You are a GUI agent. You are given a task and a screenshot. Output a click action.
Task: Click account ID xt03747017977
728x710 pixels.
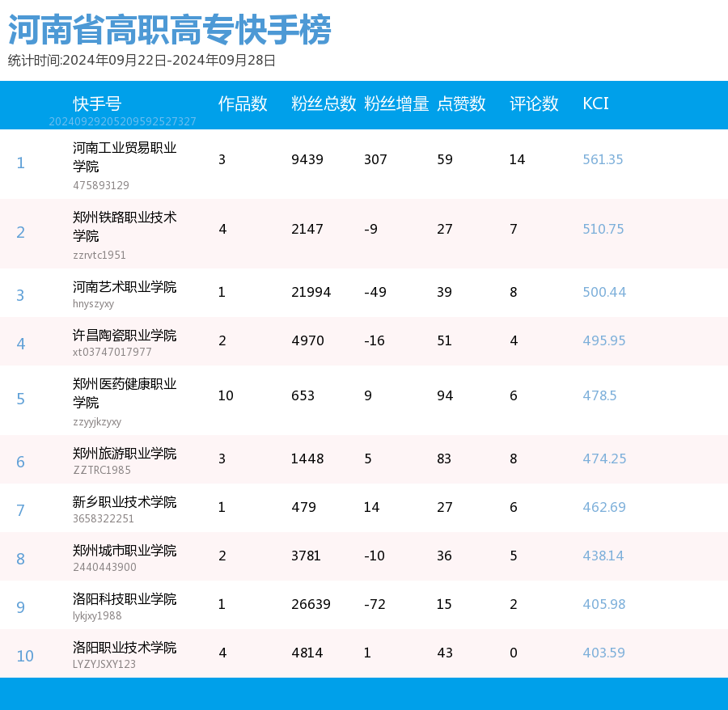point(112,352)
